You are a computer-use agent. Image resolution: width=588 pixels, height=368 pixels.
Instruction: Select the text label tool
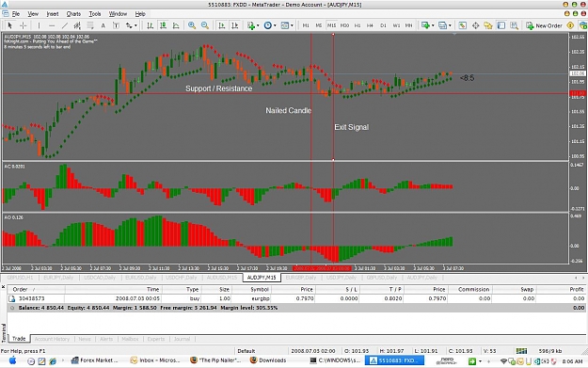pyautogui.click(x=116, y=25)
